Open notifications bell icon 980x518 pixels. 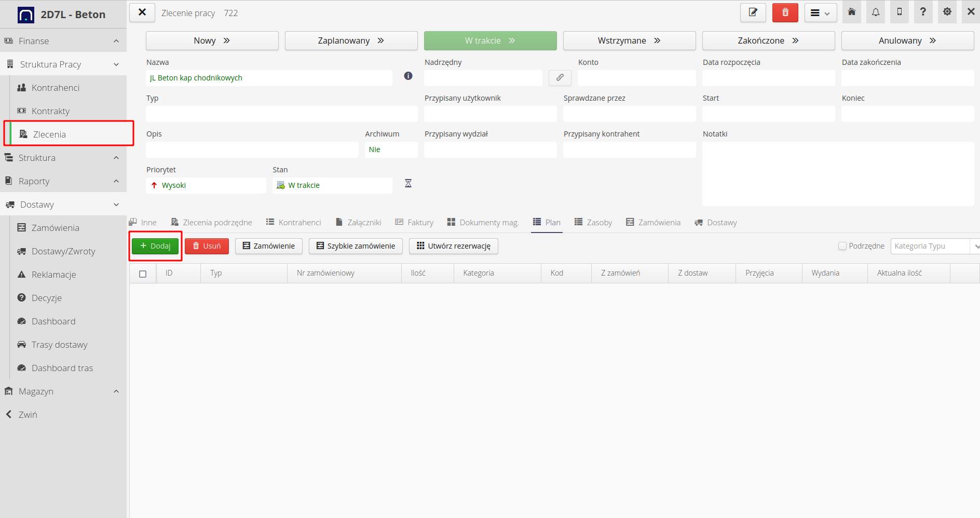[876, 12]
